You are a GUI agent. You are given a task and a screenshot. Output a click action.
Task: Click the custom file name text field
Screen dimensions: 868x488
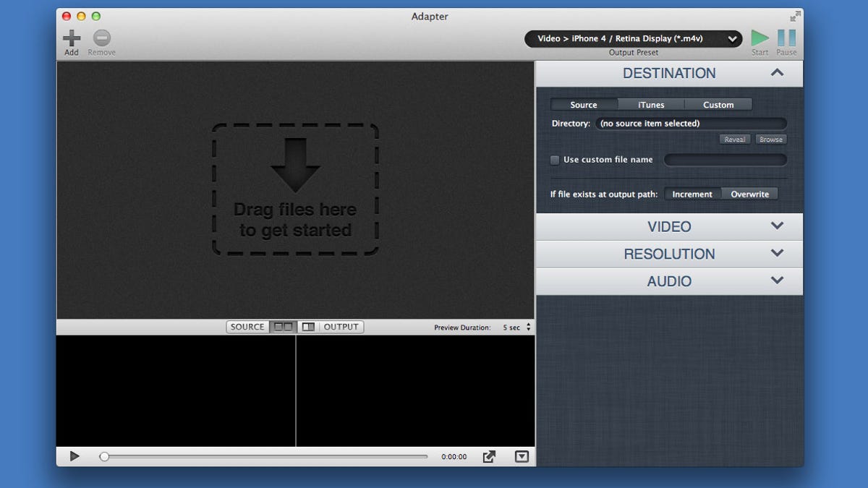726,160
